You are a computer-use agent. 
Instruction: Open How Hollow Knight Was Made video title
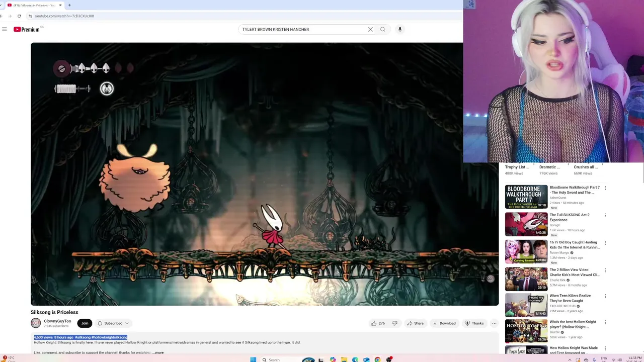574,350
